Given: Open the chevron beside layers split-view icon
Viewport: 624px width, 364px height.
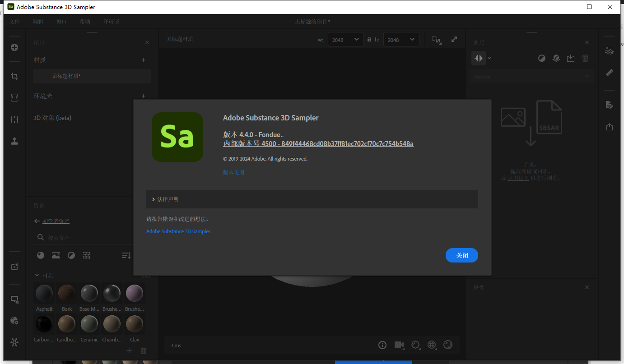Looking at the screenshot, I should pos(489,58).
